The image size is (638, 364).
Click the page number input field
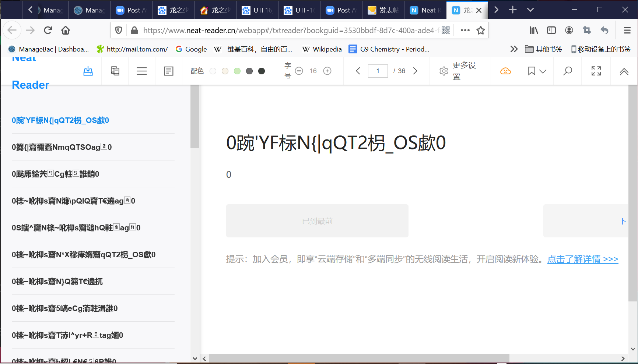378,71
